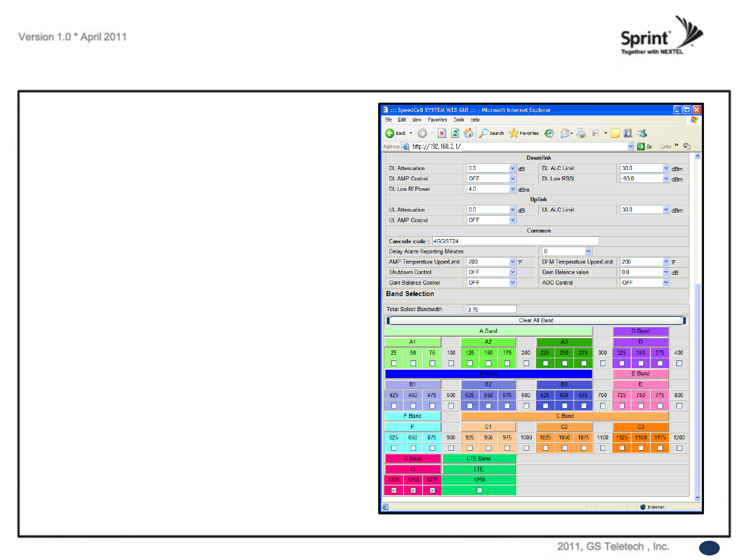Image resolution: width=747 pixels, height=560 pixels.
Task: Open the DL Attenuation dropdown
Action: (513, 169)
